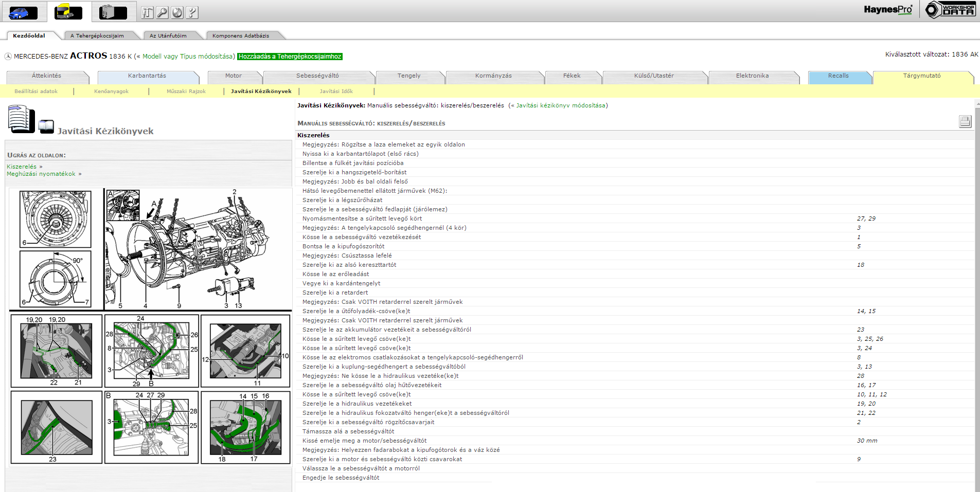Click the Modell vagy Típus módosítása link

(188, 57)
